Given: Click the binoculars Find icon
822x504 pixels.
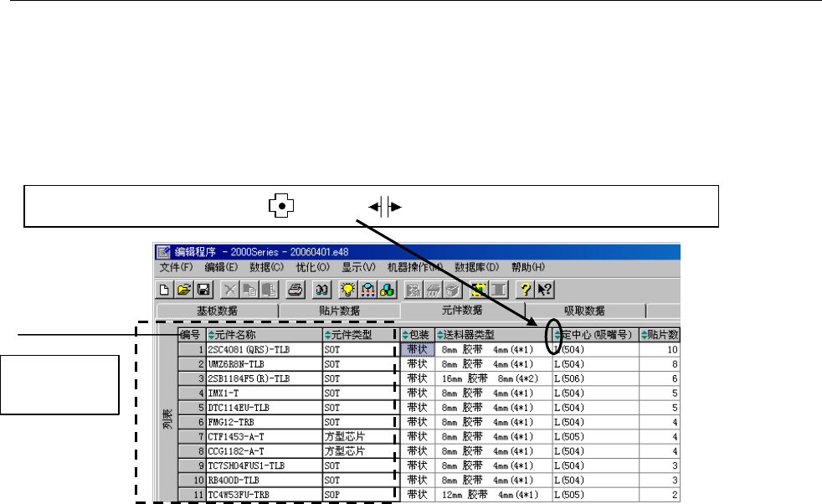Looking at the screenshot, I should pos(321,290).
